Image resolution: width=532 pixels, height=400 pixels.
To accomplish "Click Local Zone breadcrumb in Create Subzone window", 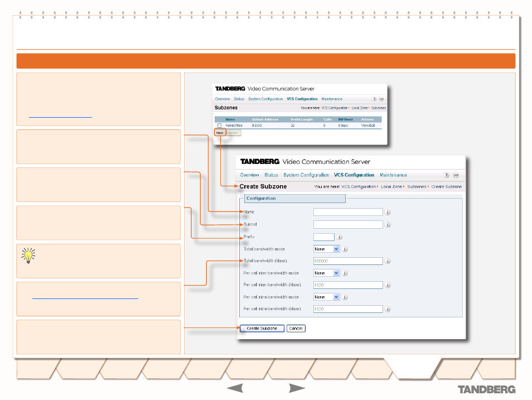I will 391,187.
